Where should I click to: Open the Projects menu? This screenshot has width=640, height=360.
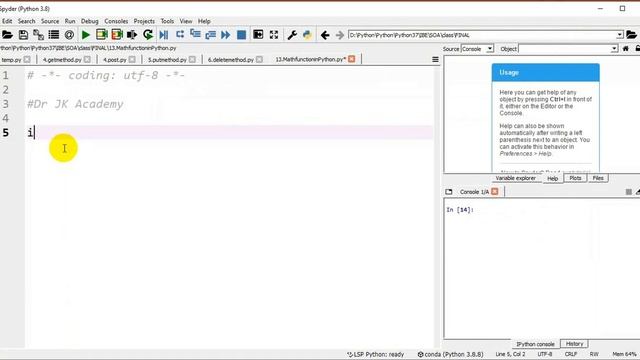pyautogui.click(x=144, y=21)
